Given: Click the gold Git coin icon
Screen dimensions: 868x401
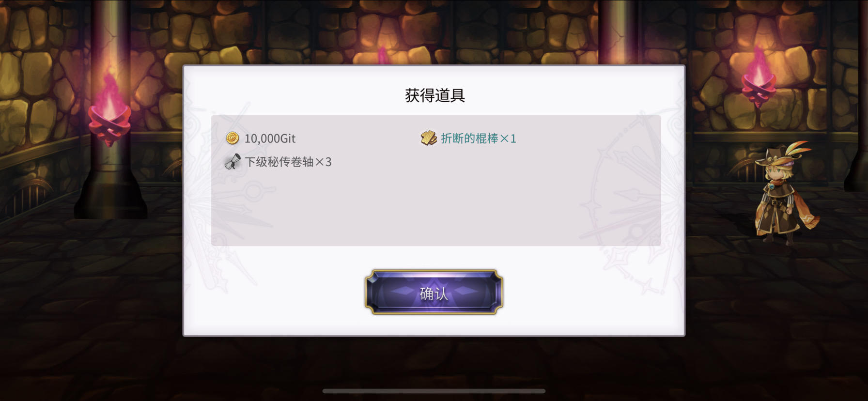Looking at the screenshot, I should point(232,139).
